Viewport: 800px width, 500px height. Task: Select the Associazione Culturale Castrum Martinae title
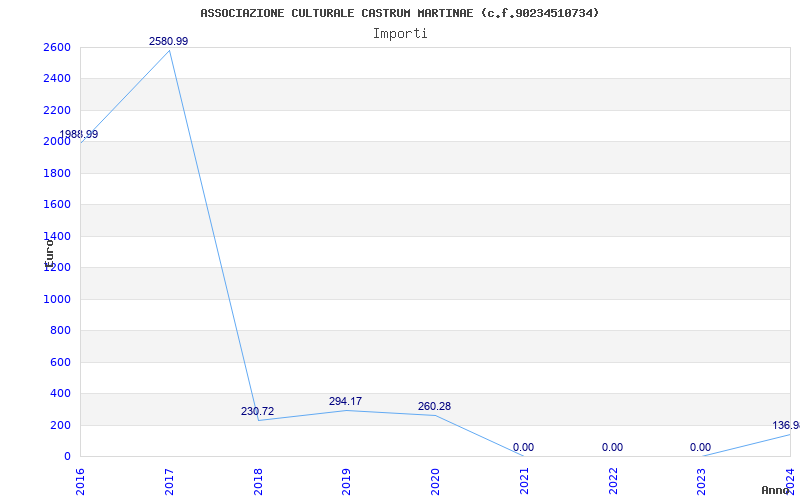coord(400,13)
